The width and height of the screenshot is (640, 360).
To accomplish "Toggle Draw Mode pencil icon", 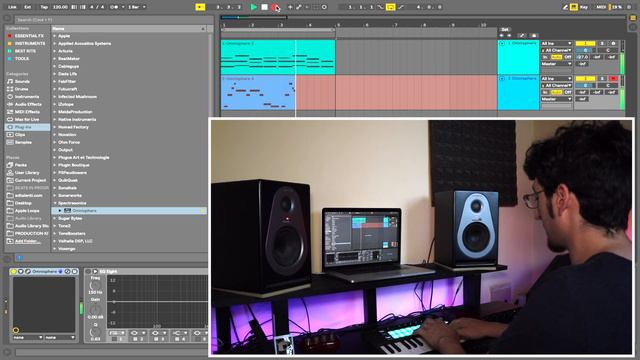I will (565, 7).
